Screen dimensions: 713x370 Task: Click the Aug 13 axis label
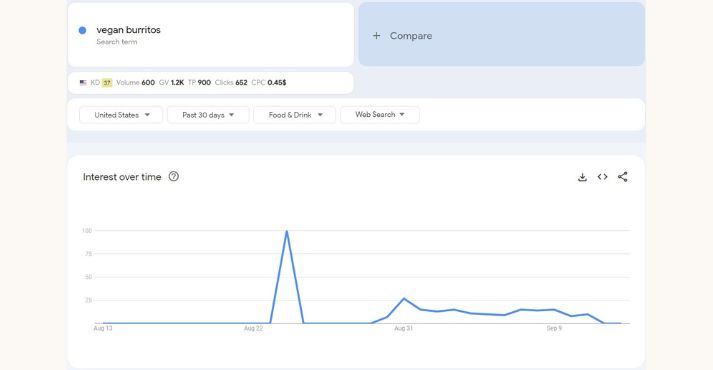pyautogui.click(x=103, y=328)
